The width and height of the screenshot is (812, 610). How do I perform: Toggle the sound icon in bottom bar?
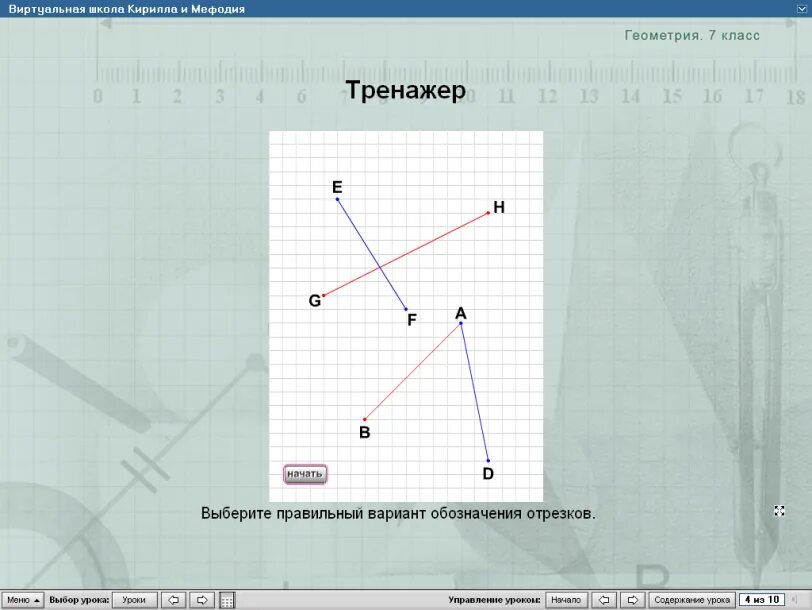click(x=795, y=600)
